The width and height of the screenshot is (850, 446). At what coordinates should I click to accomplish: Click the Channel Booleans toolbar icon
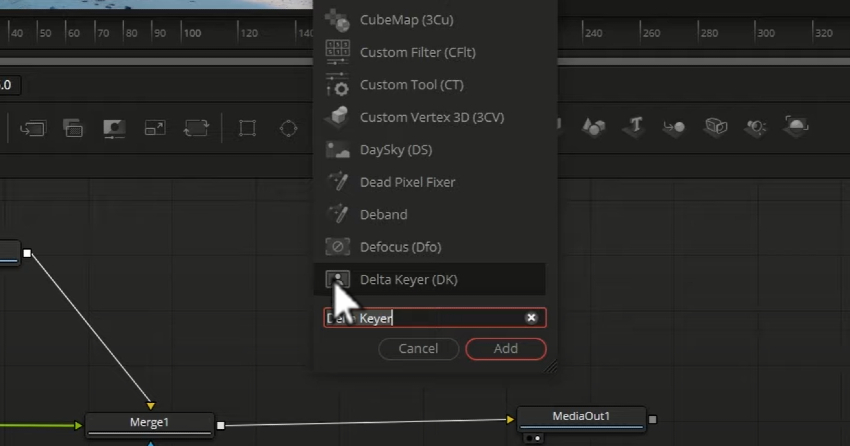click(73, 129)
